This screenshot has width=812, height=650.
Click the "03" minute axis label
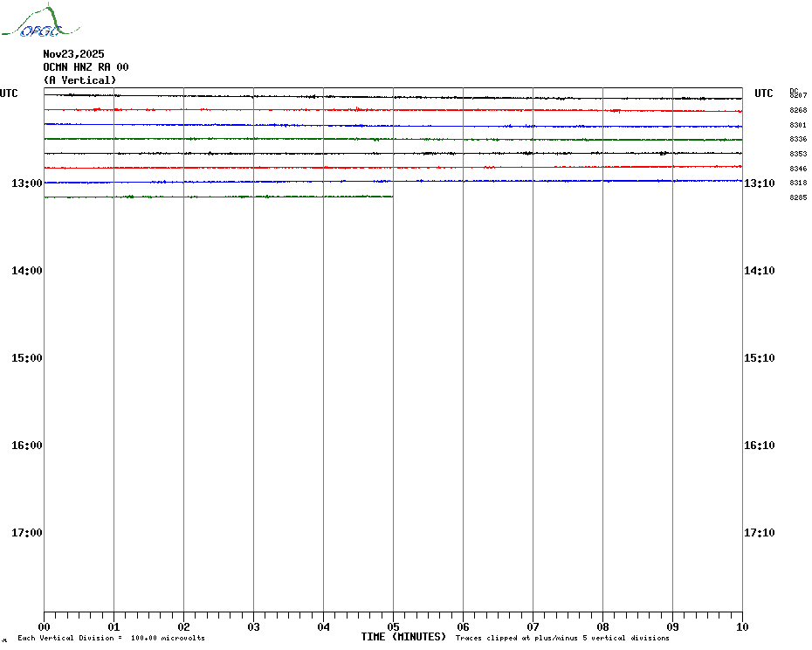tap(254, 627)
